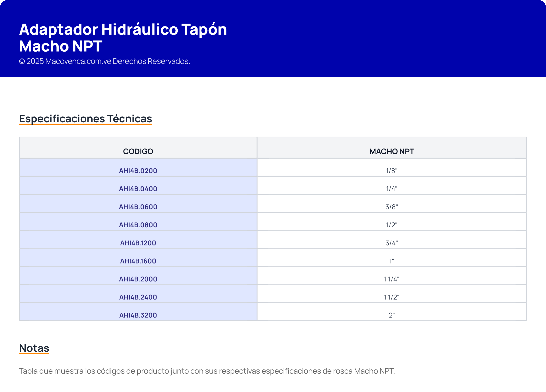
Task: Click the AHI4B.3200 code
Action: 138,315
